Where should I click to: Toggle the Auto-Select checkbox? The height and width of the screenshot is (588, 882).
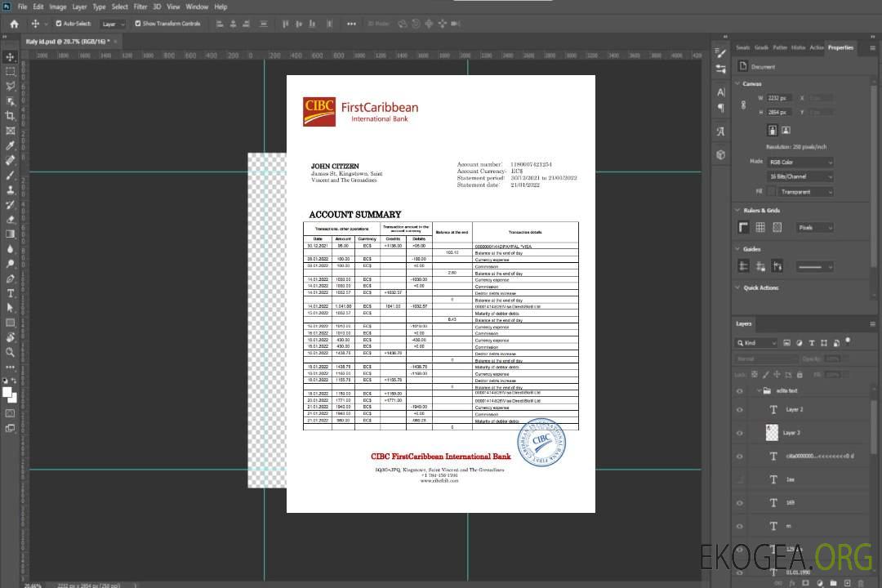(x=58, y=24)
